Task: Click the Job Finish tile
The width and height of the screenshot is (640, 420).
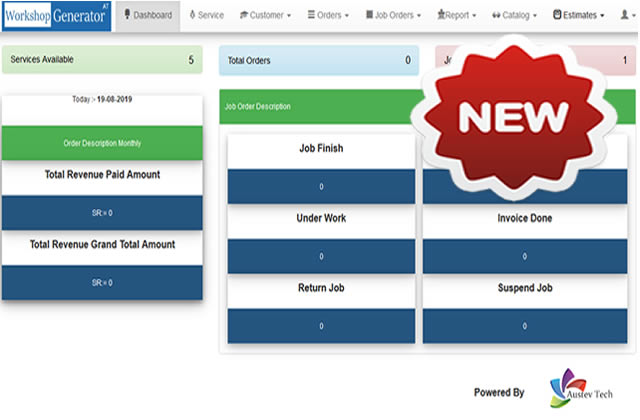Action: (321, 149)
